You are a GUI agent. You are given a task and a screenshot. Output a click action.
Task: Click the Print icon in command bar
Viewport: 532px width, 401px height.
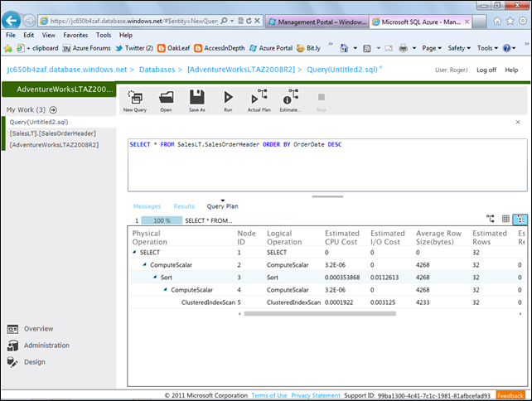point(403,48)
